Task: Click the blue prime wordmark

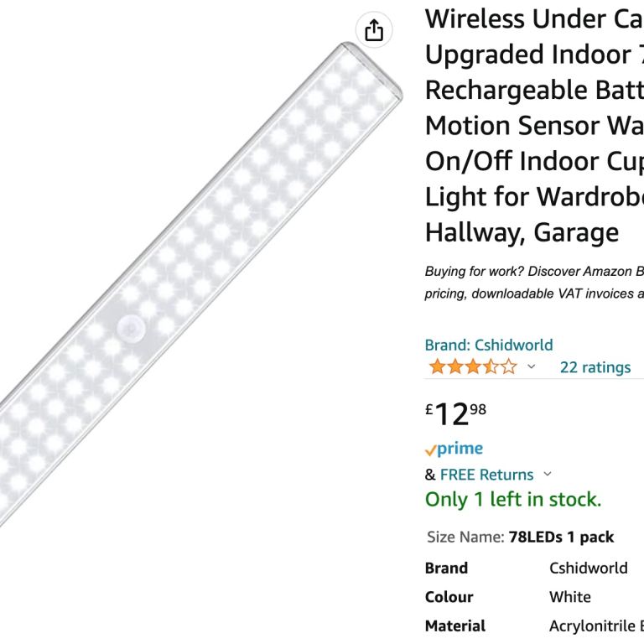Action: [460, 449]
